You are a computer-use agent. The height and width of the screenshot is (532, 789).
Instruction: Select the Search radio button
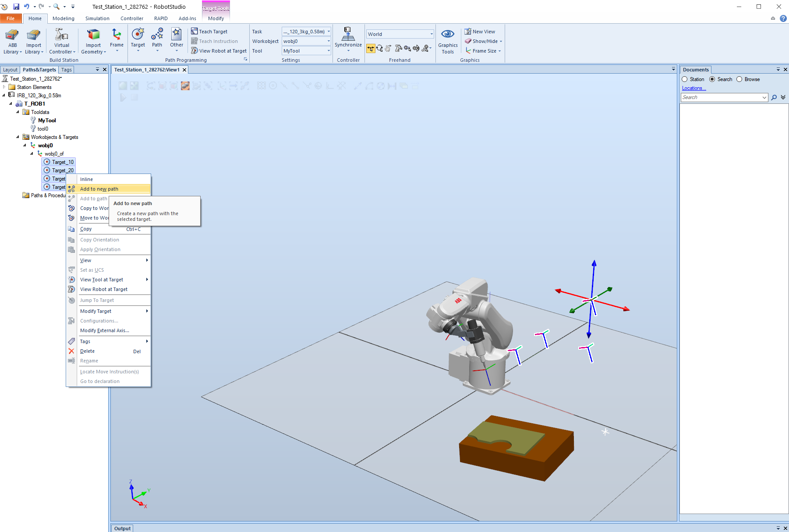tap(712, 79)
